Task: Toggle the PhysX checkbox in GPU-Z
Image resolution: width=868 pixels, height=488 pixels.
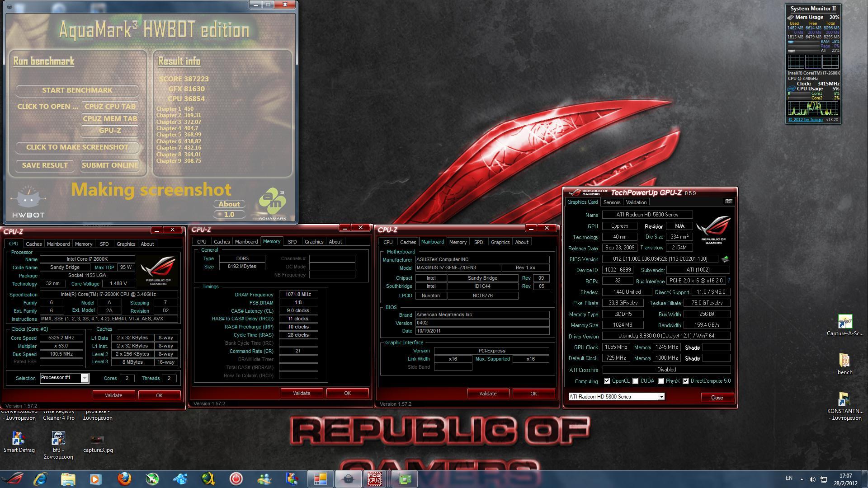Action: pyautogui.click(x=660, y=381)
